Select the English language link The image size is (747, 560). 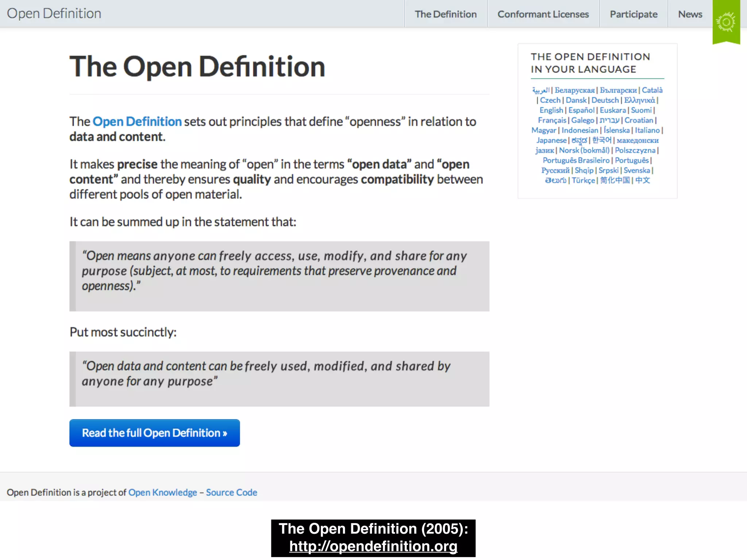coord(551,110)
